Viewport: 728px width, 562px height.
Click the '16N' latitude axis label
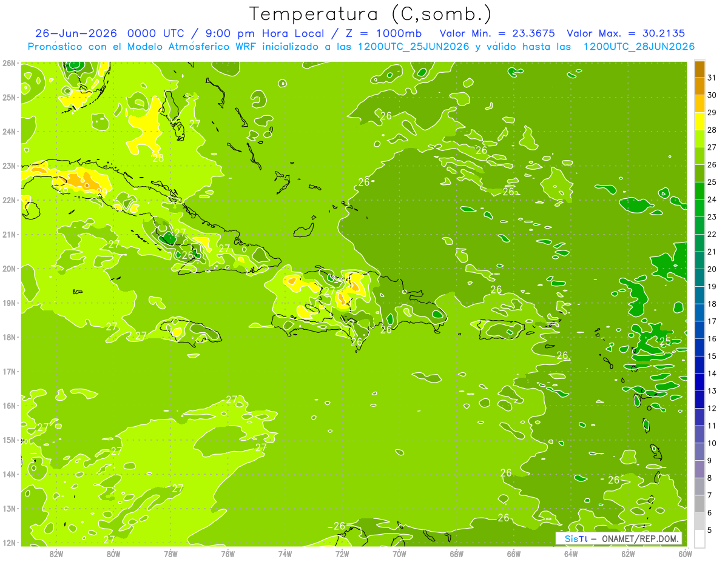(x=8, y=406)
